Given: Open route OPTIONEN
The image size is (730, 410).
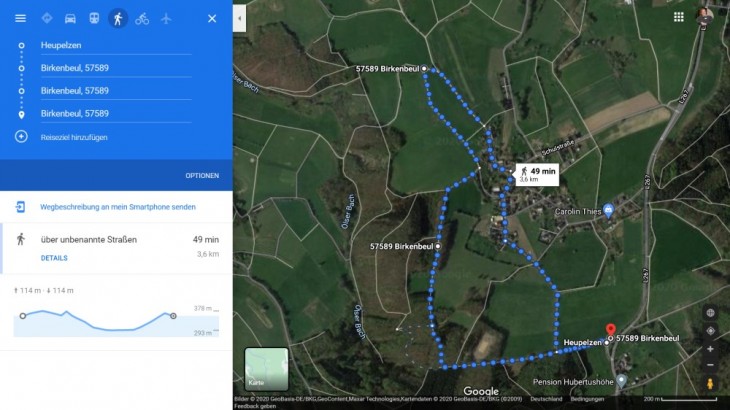Looking at the screenshot, I should (202, 175).
